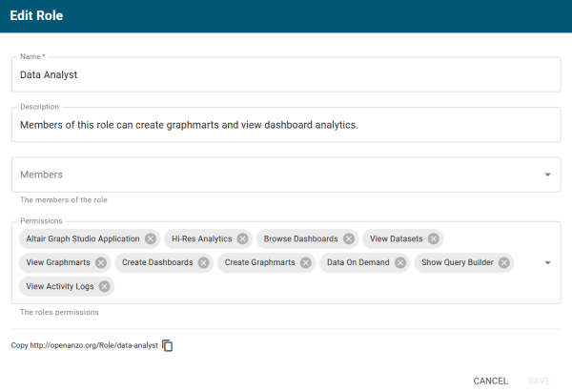
Task: Remove the Hi-Res Analytics permission
Action: click(242, 238)
